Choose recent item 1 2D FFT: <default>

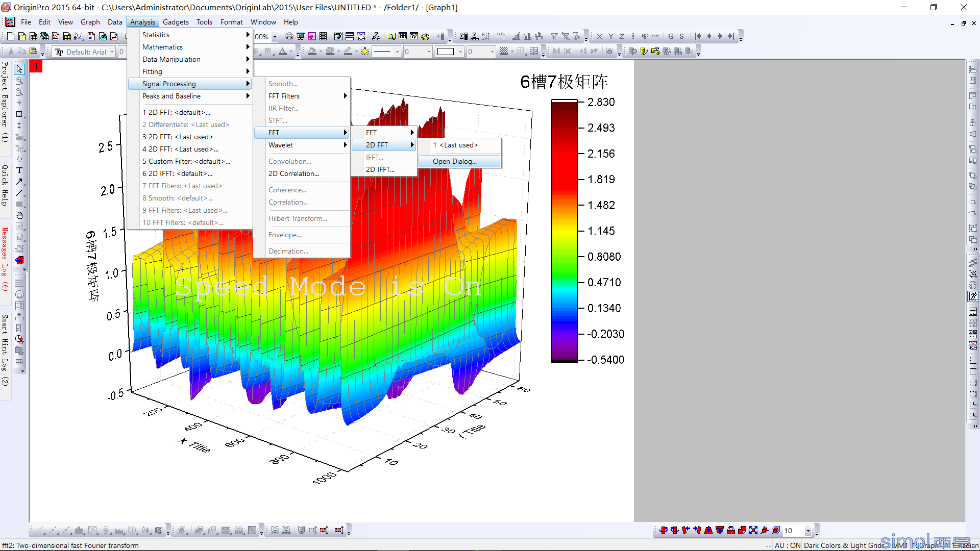tap(190, 112)
